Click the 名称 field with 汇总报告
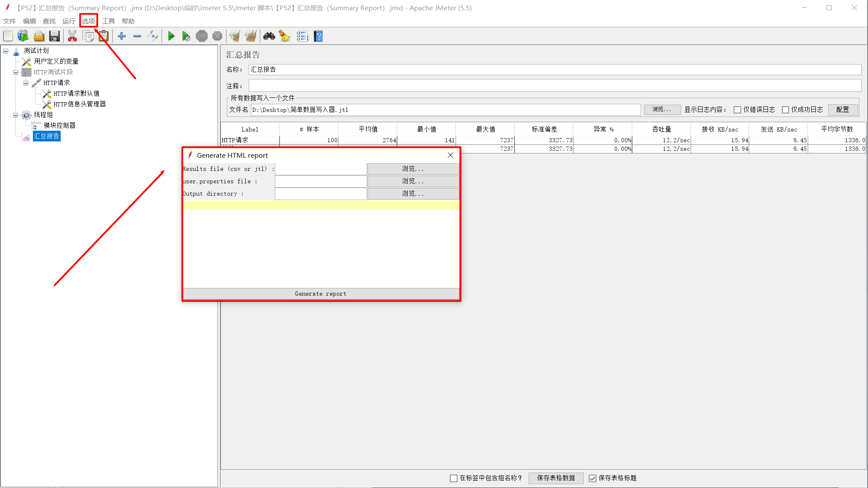 pos(555,70)
